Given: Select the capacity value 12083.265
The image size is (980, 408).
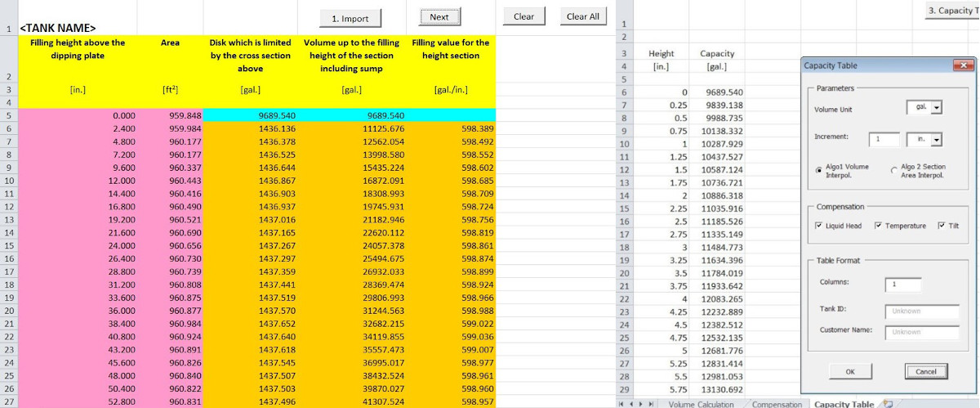Looking at the screenshot, I should pyautogui.click(x=717, y=298).
